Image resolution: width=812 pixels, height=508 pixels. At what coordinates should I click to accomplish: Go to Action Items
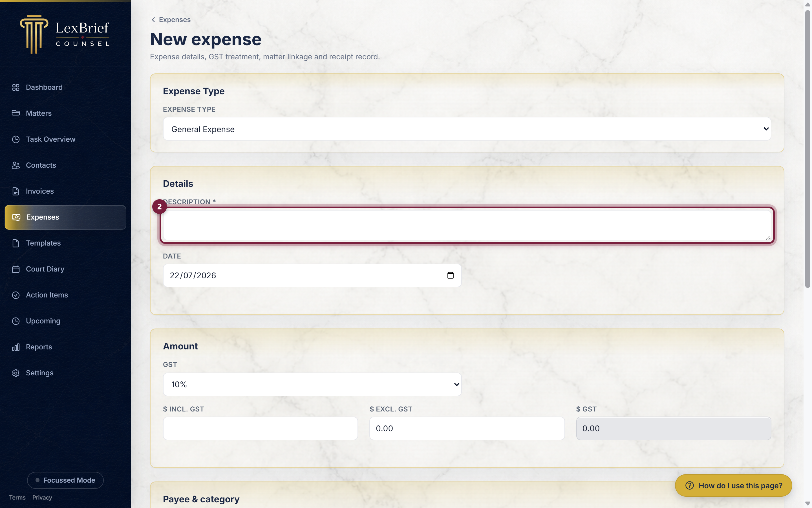[x=65, y=295]
